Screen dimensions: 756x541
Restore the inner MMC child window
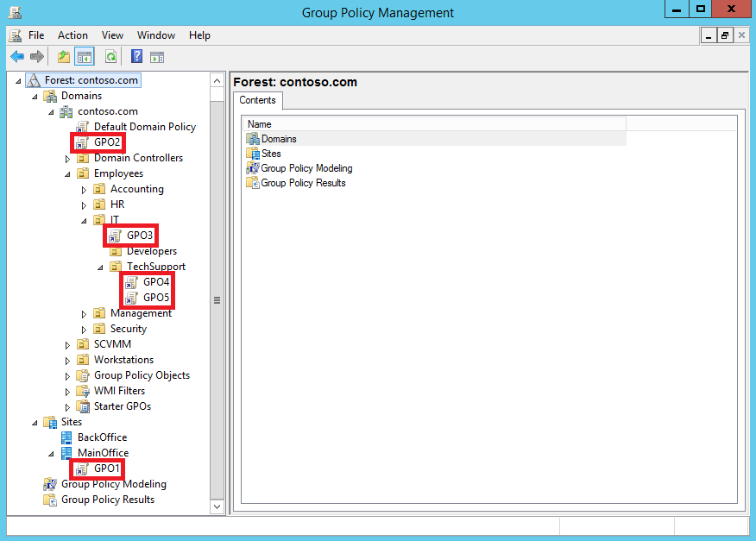tap(725, 35)
